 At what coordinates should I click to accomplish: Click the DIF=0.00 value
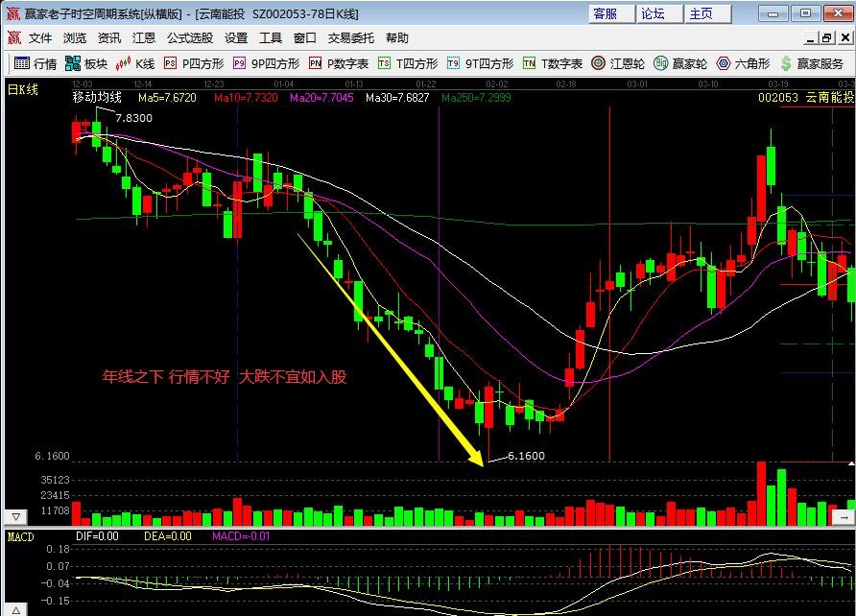tap(97, 536)
